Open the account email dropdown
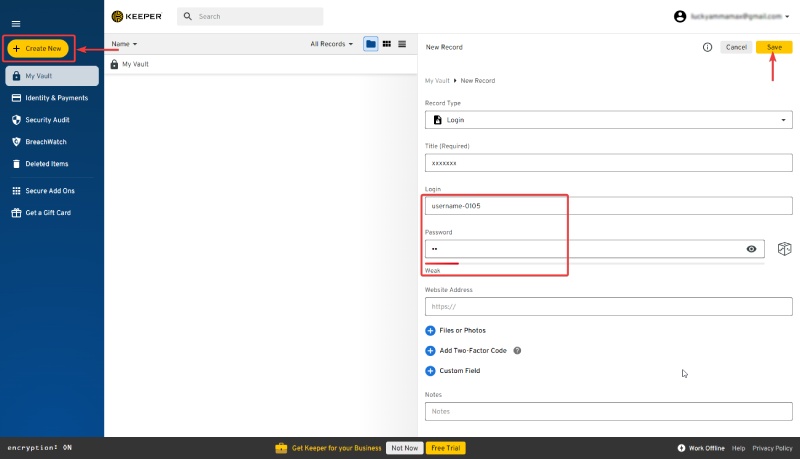The width and height of the screenshot is (800, 459). point(740,16)
